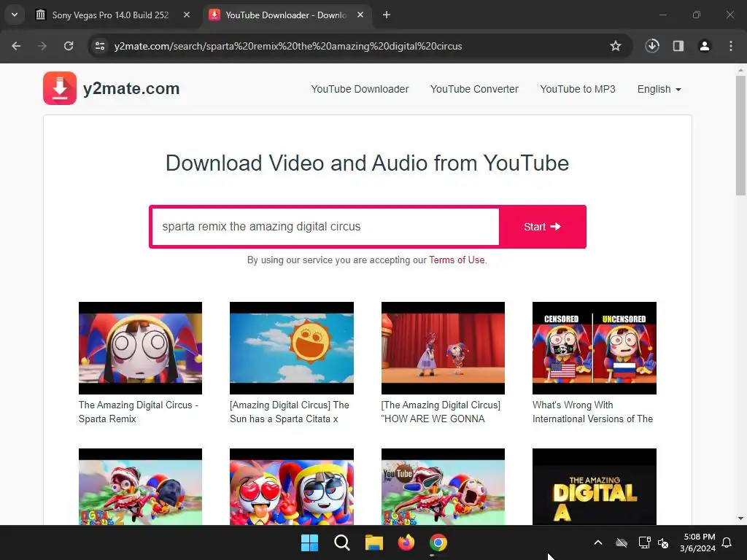Click scrollbar down arrow
Image resolution: width=747 pixels, height=560 pixels.
(x=740, y=518)
